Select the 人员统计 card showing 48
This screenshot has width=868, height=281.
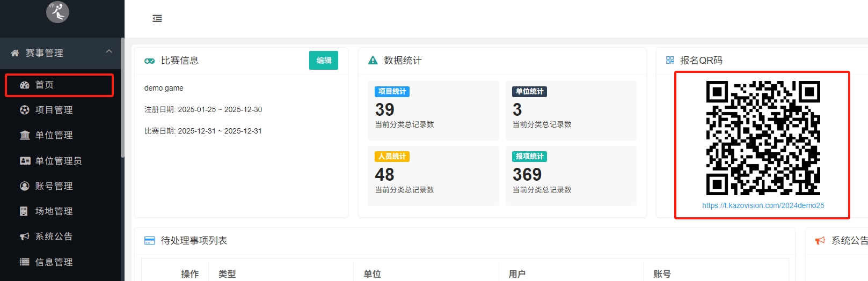point(433,175)
